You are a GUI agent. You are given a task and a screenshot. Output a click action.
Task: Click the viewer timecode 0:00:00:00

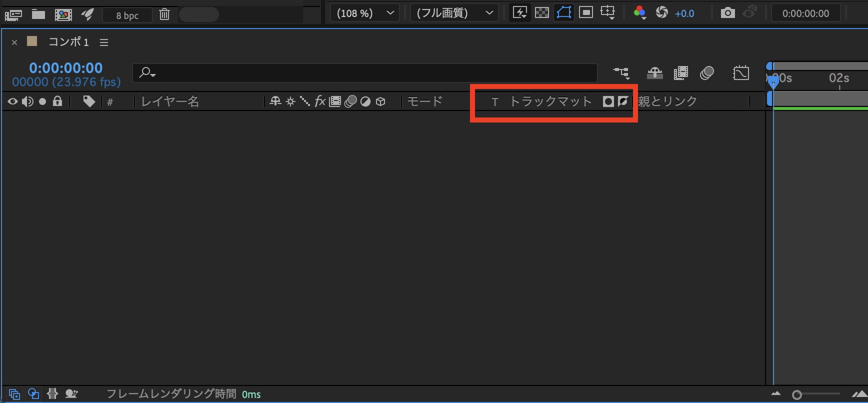805,13
